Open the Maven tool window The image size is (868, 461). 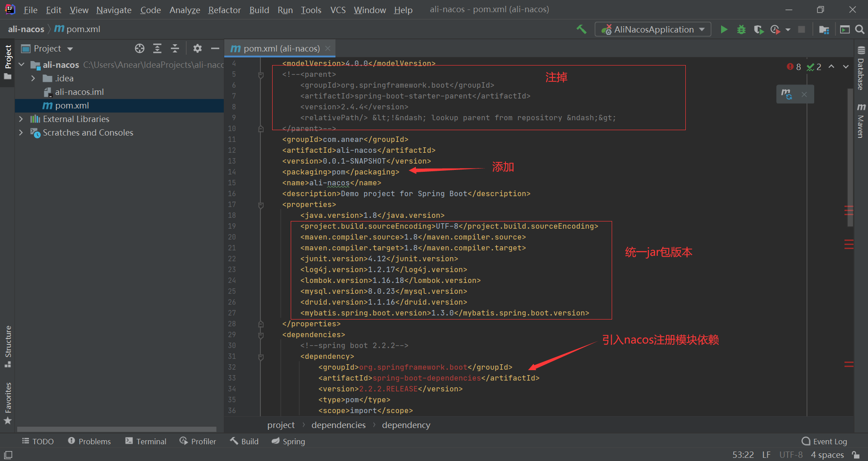point(861,120)
